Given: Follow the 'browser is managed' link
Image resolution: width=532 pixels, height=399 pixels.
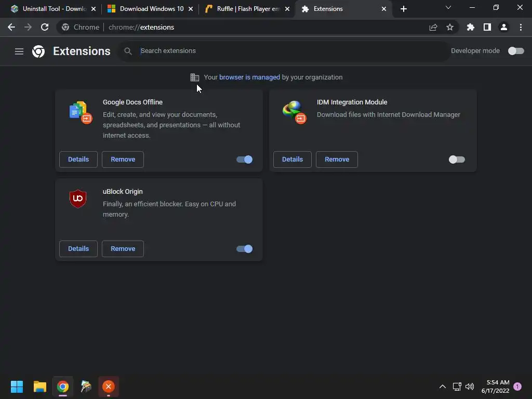Looking at the screenshot, I should click(x=250, y=77).
